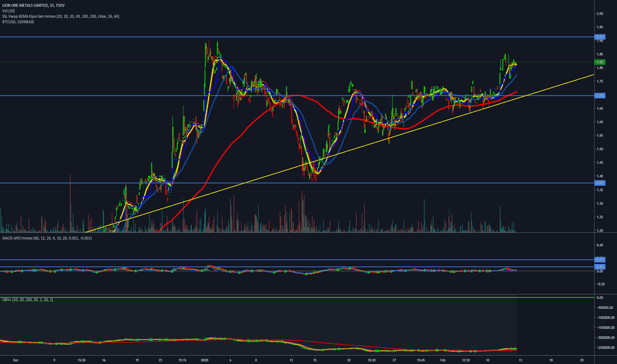
Task: Select the horizontal line at 1.37
Action: (297, 183)
